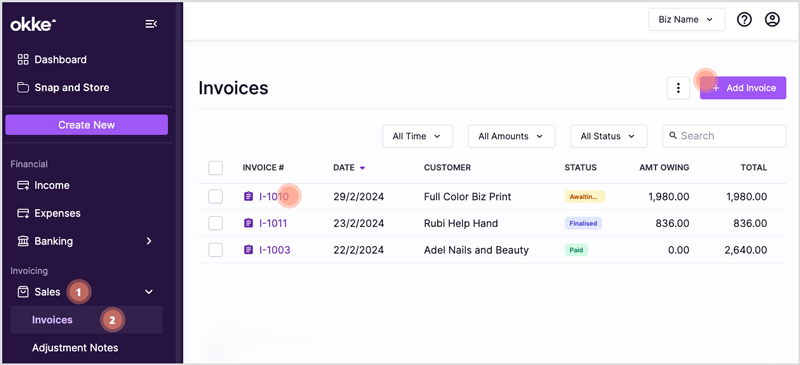The image size is (800, 365).
Task: Click the Add Invoice button
Action: pyautogui.click(x=743, y=88)
